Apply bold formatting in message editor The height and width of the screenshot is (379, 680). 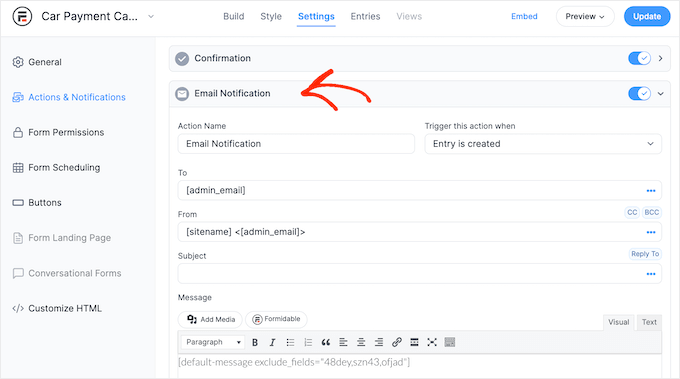255,343
